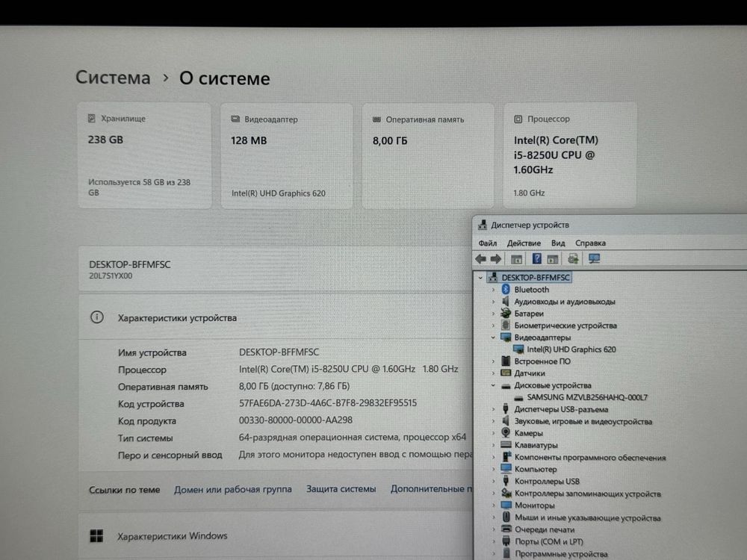This screenshot has height=560, width=747.
Task: Expand the Контроллеры USB category chevron
Action: (494, 481)
